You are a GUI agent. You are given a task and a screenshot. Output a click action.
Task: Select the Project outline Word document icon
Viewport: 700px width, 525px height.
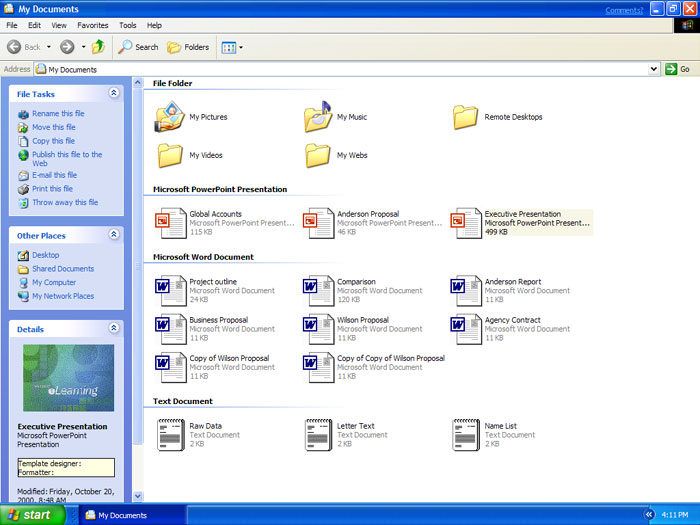click(171, 291)
